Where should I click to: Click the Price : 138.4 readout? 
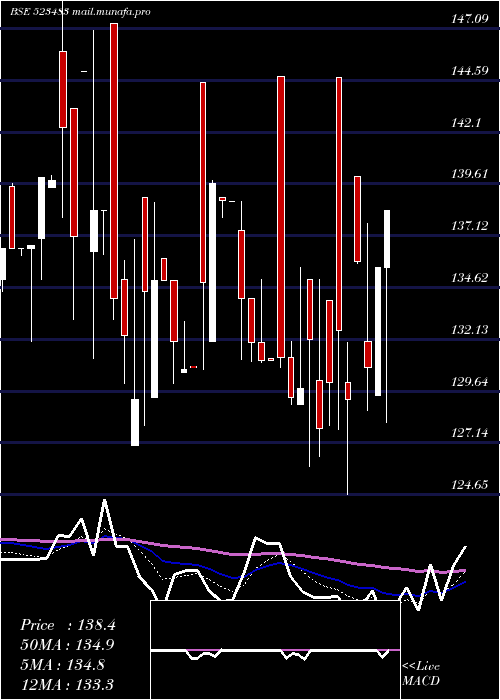(68, 625)
